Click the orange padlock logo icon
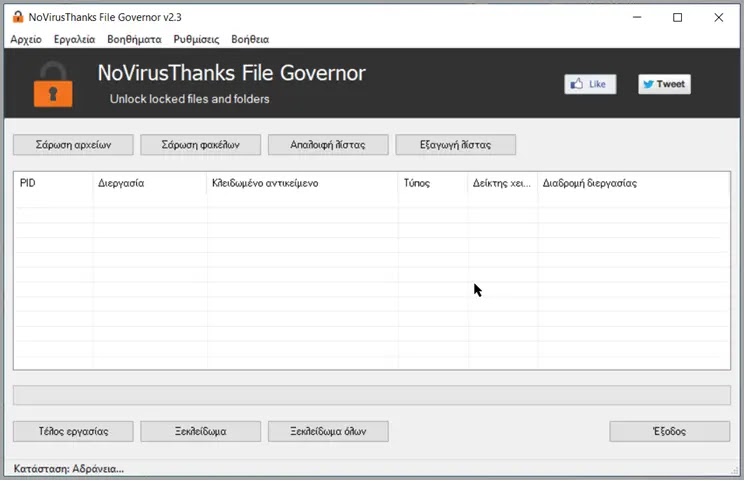 [53, 85]
